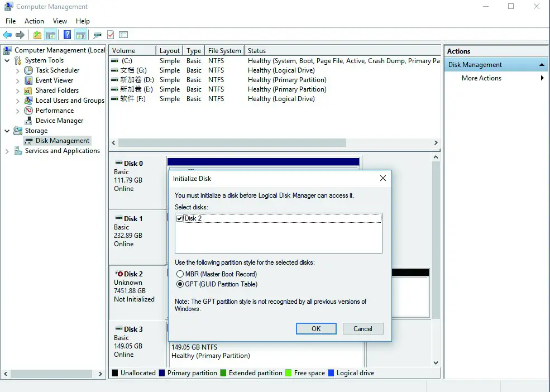Click the tree pane scroll right arrow
Image resolution: width=550 pixels, height=392 pixels.
click(x=101, y=374)
